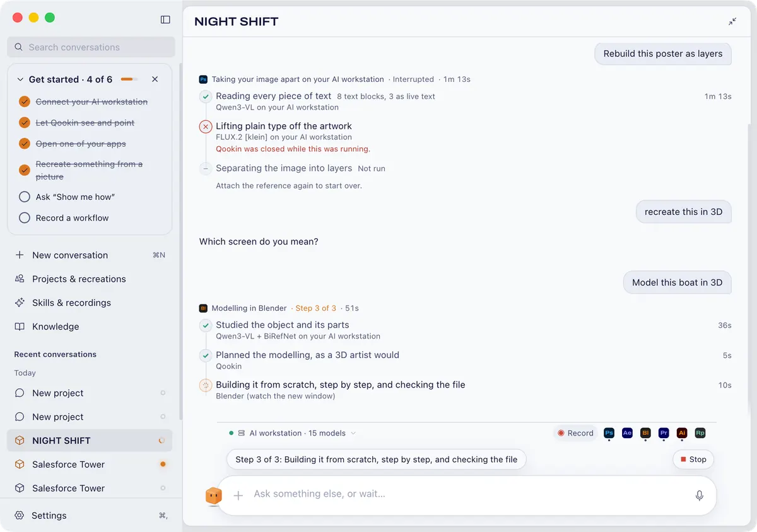Screen dimensions: 757x532
Task: Open the Rp app icon
Action: click(x=700, y=433)
